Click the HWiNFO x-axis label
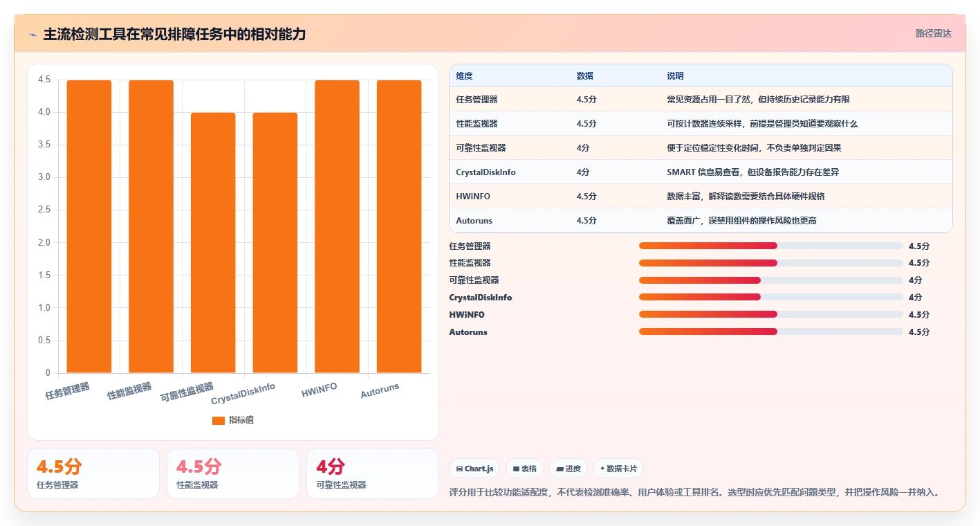This screenshot has width=980, height=526. click(320, 390)
